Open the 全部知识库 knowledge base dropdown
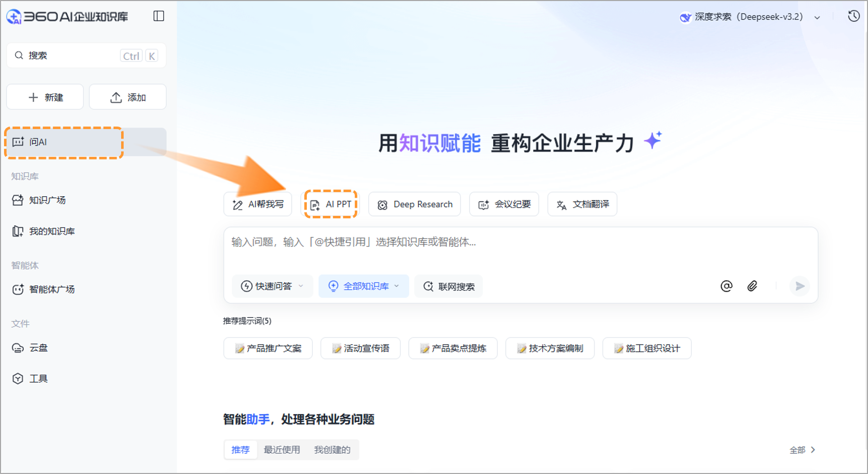 tap(363, 286)
